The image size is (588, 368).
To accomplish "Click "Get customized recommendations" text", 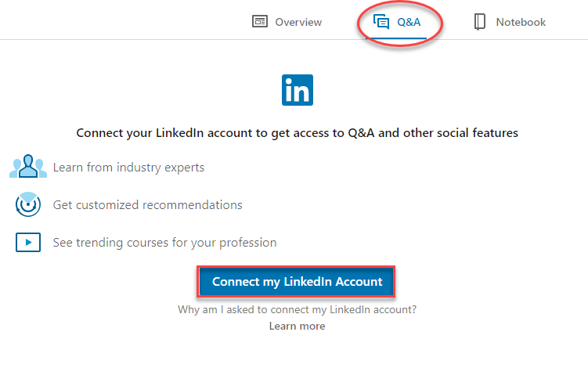I will click(x=148, y=205).
